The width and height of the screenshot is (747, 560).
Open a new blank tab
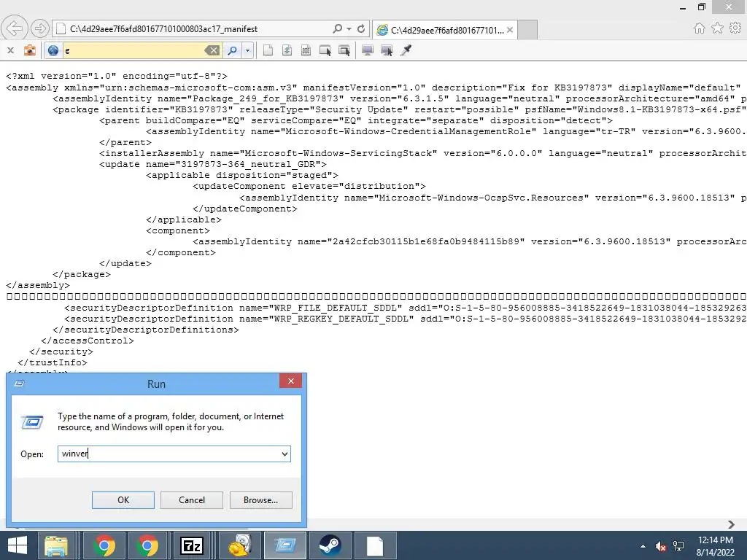click(x=527, y=30)
